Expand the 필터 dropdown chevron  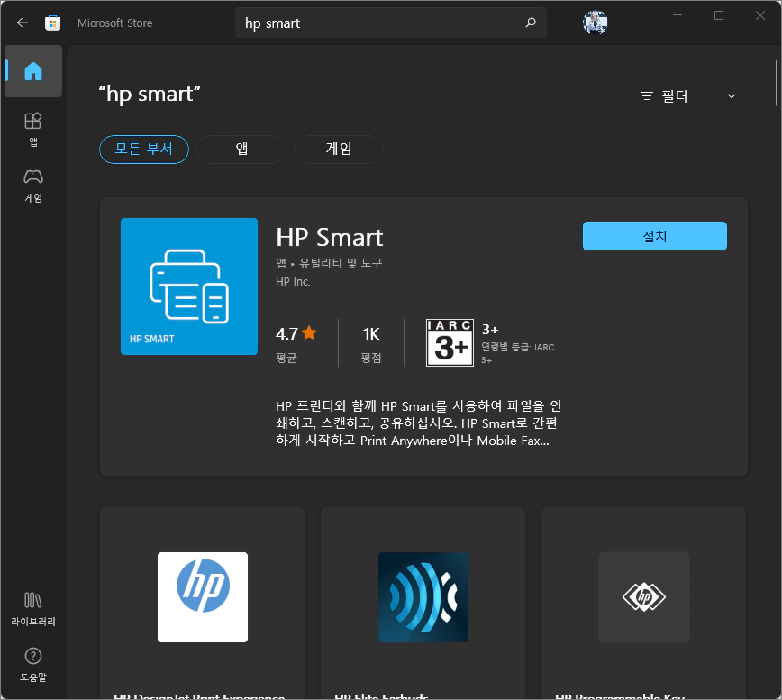click(732, 96)
